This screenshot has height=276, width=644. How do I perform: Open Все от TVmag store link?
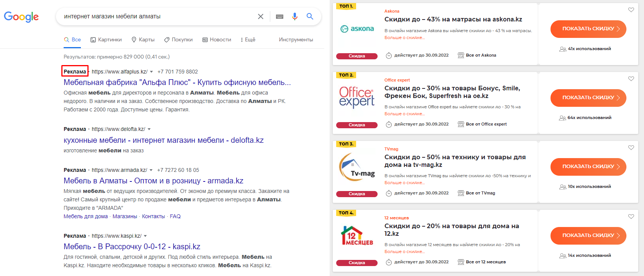(x=476, y=193)
